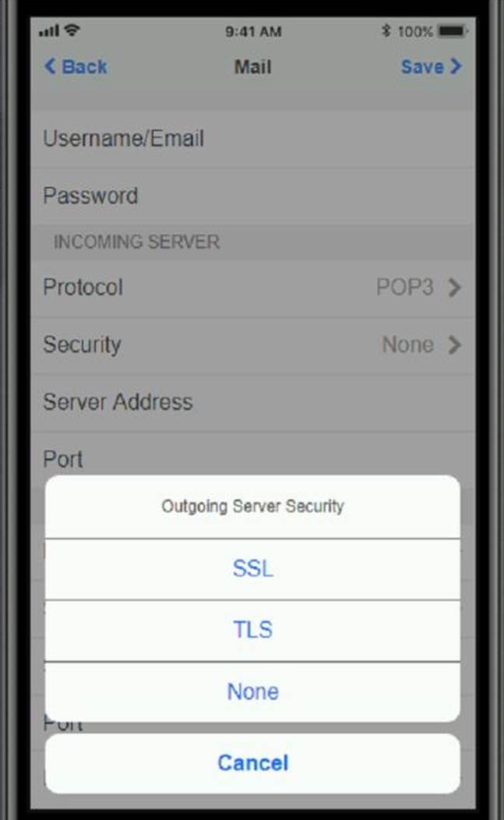504x820 pixels.
Task: Focus the Server Address field
Action: coord(252,402)
